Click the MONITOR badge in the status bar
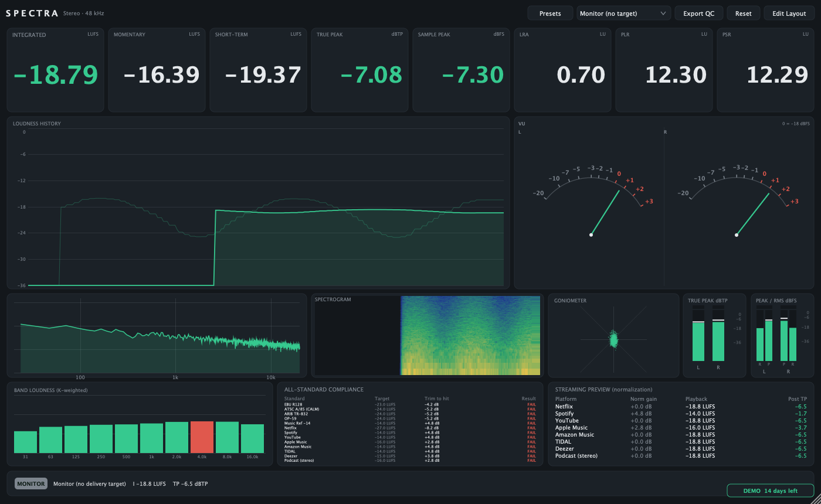The image size is (821, 504). coord(31,484)
